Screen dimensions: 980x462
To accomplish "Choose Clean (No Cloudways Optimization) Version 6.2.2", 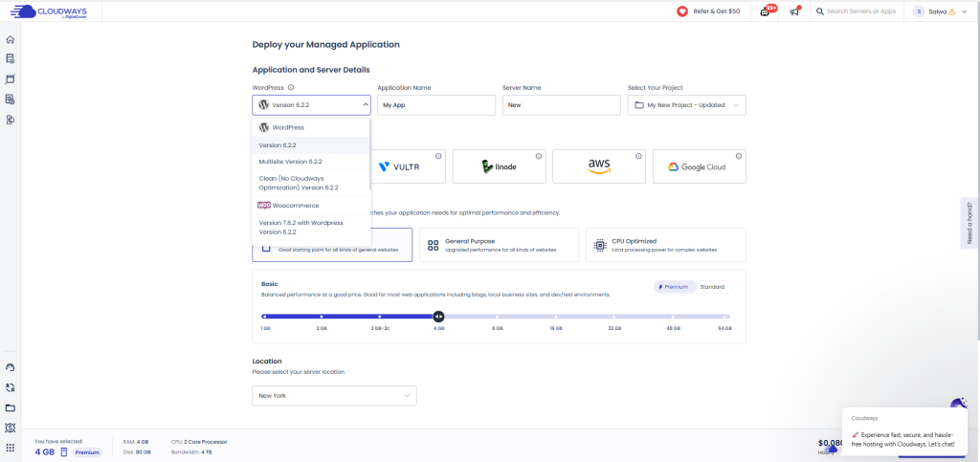I will (x=311, y=183).
